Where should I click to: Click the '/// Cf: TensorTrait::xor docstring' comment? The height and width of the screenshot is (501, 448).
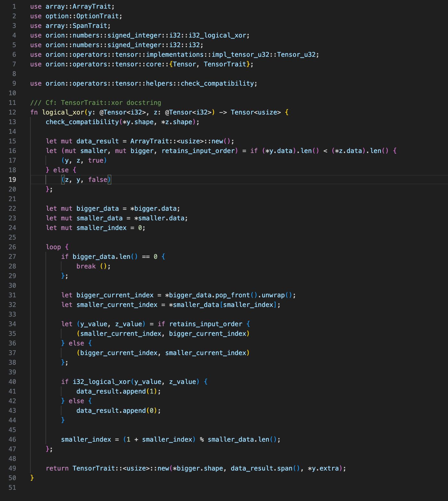pyautogui.click(x=95, y=103)
